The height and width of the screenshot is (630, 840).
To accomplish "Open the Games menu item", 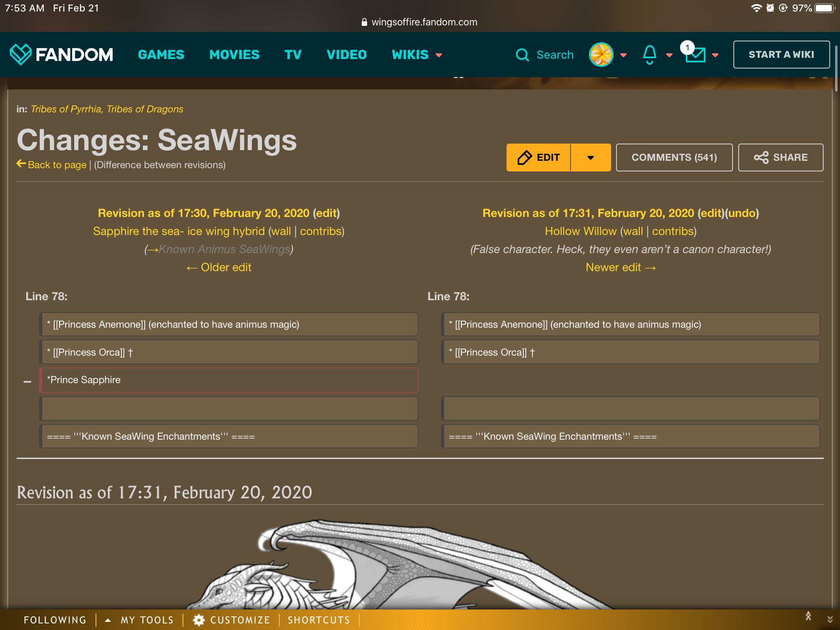I will (161, 55).
